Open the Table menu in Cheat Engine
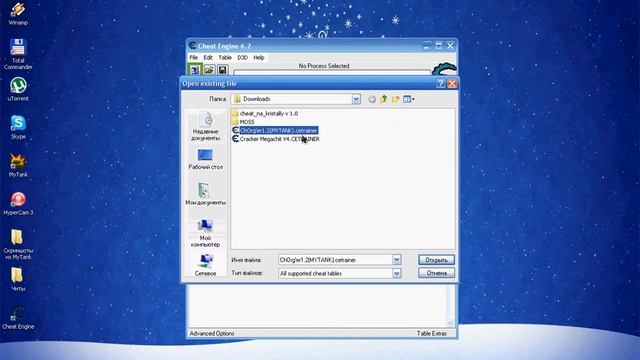Image resolution: width=640 pixels, height=360 pixels. pyautogui.click(x=225, y=58)
